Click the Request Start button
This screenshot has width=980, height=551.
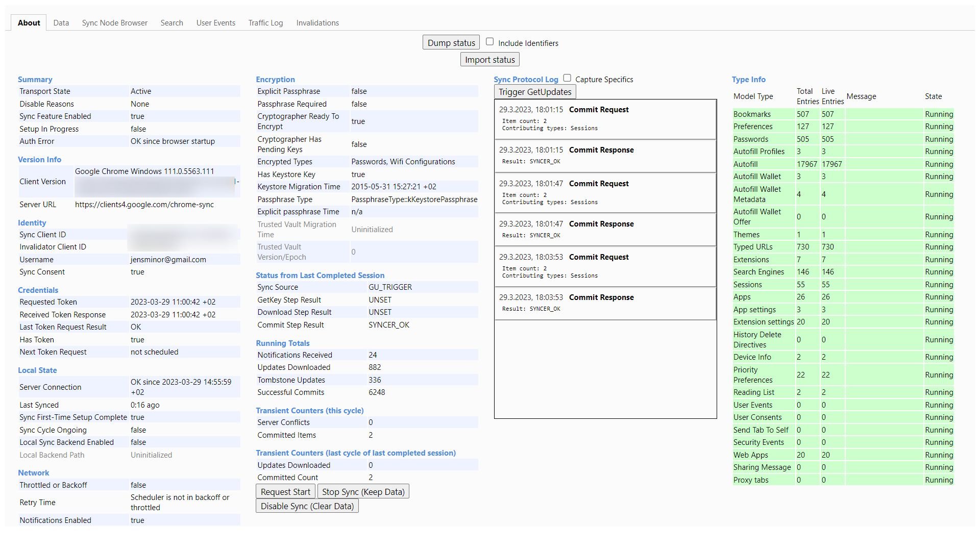pyautogui.click(x=285, y=492)
